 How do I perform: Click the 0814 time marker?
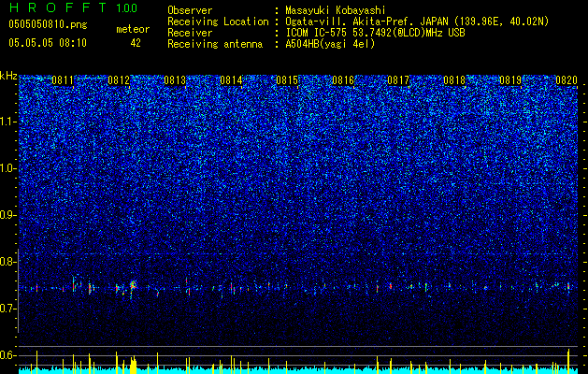(x=231, y=80)
